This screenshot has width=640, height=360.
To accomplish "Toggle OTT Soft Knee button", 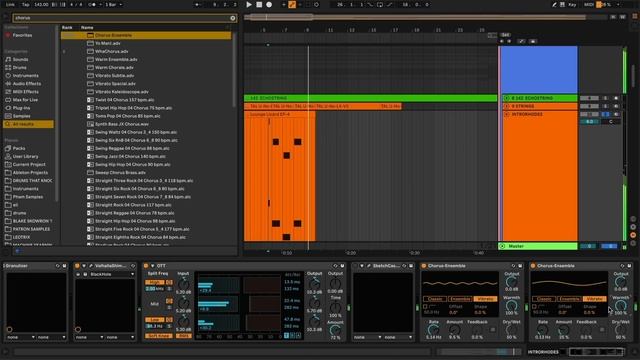I will pyautogui.click(x=159, y=336).
